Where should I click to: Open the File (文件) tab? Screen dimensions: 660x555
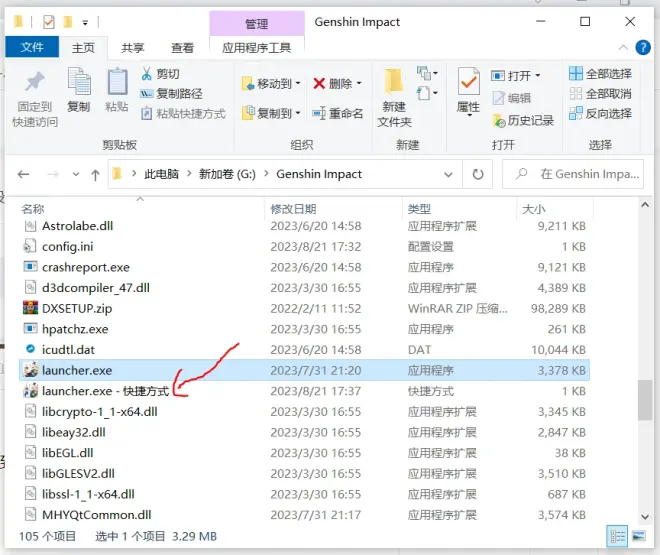tap(32, 47)
